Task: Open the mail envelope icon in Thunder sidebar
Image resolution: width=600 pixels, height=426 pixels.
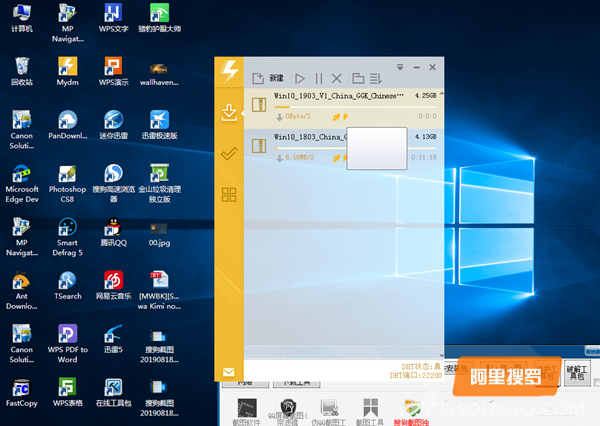Action: point(229,372)
